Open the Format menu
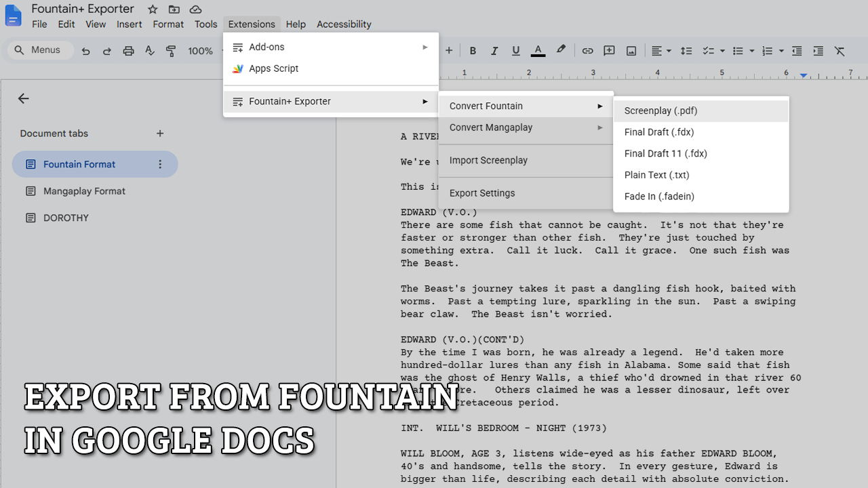The width and height of the screenshot is (868, 488). tap(168, 24)
